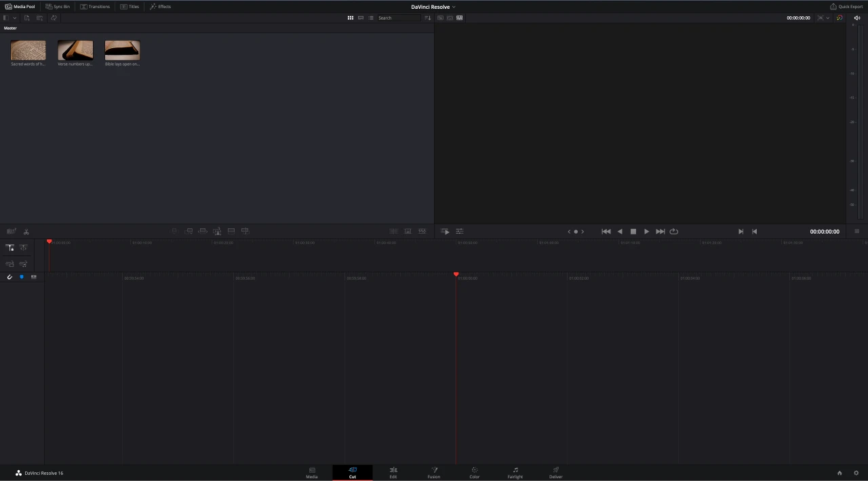Open the Sync Bin

[59, 6]
